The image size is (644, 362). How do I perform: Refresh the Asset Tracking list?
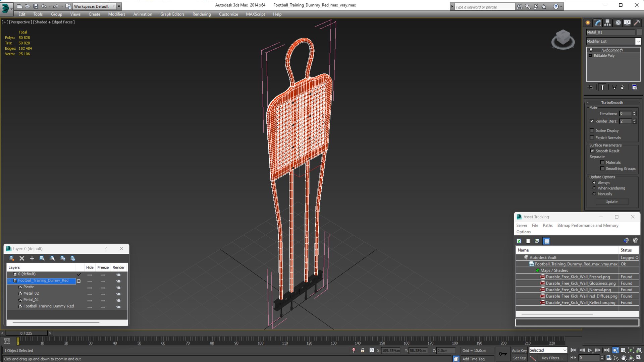(x=519, y=241)
